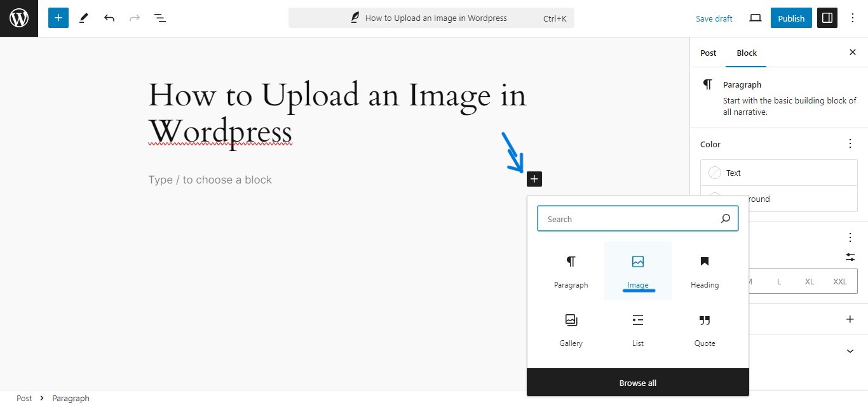Select the Tools pencil icon
This screenshot has height=405, width=868.
[84, 18]
